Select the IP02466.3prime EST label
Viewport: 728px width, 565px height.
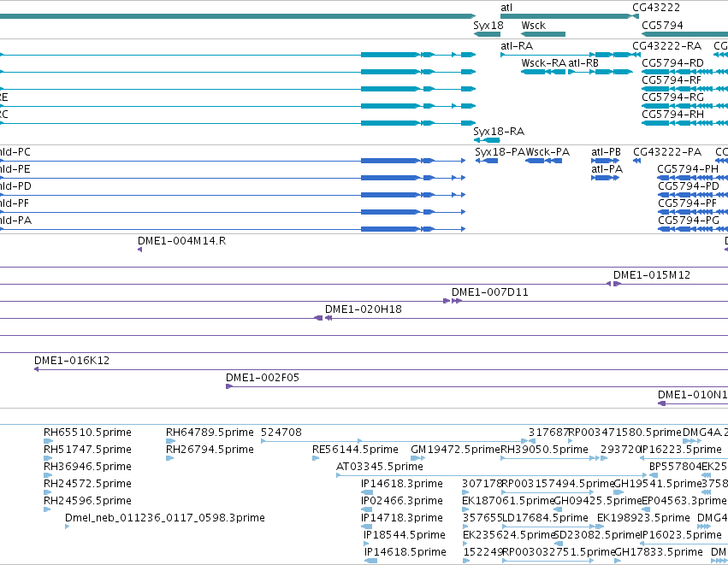click(x=402, y=502)
